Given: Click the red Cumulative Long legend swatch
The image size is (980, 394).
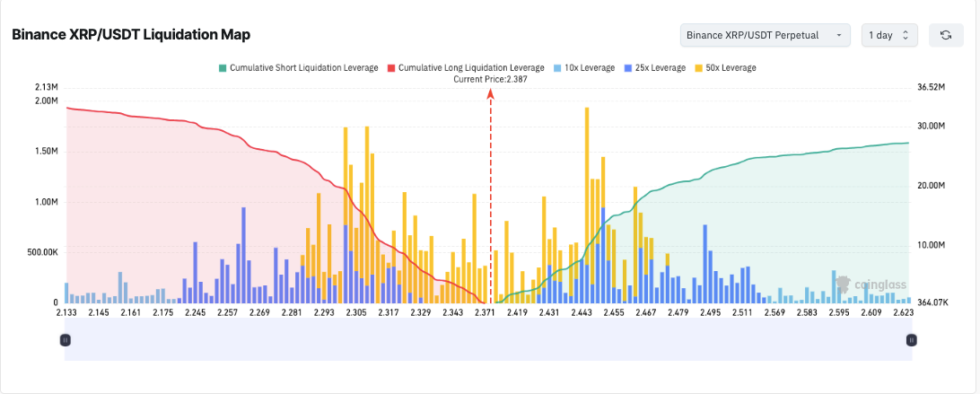Looking at the screenshot, I should (392, 67).
